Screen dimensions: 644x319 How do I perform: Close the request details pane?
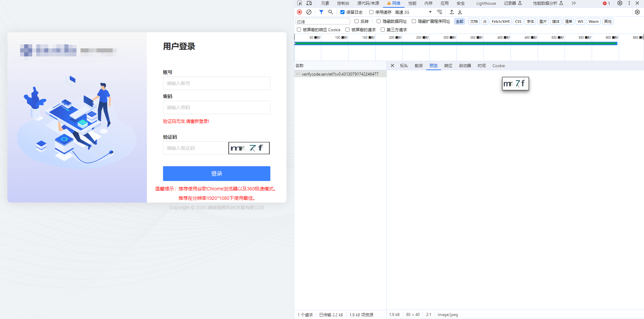pyautogui.click(x=392, y=66)
